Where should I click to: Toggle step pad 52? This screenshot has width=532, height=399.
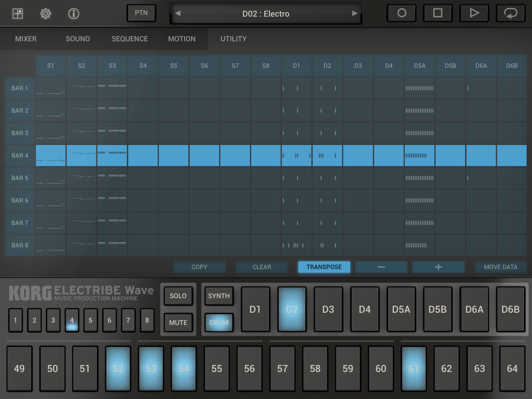click(x=118, y=368)
